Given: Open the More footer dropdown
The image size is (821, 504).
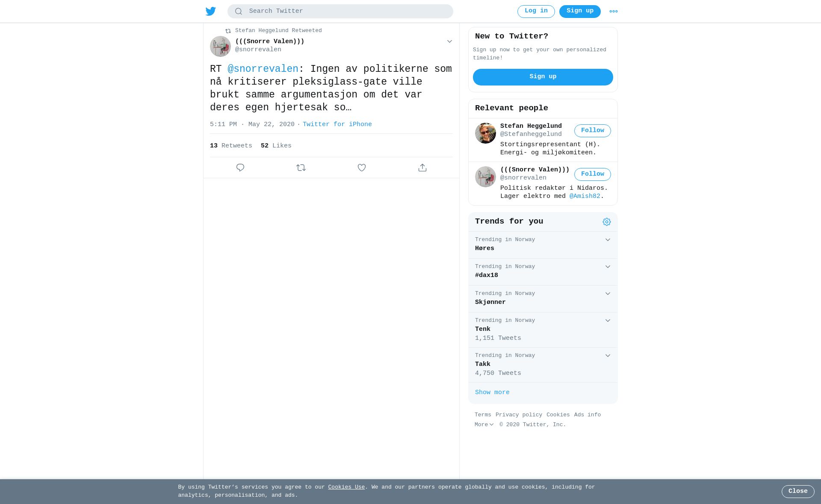Looking at the screenshot, I should 484,425.
